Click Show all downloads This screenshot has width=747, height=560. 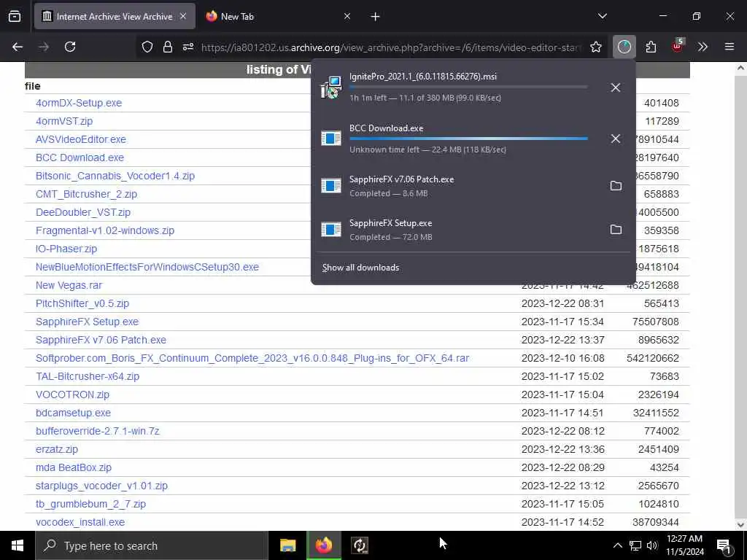point(360,268)
